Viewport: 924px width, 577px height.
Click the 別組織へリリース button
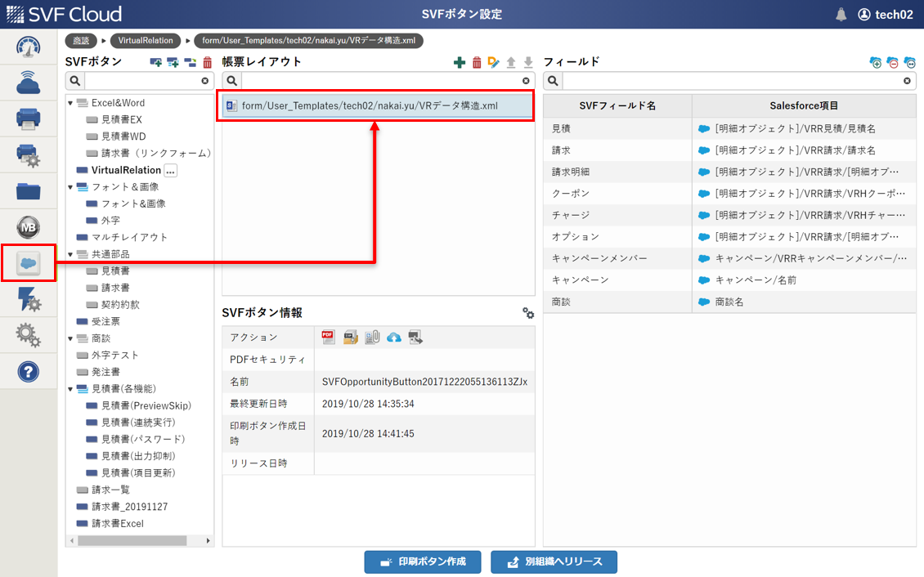[554, 561]
